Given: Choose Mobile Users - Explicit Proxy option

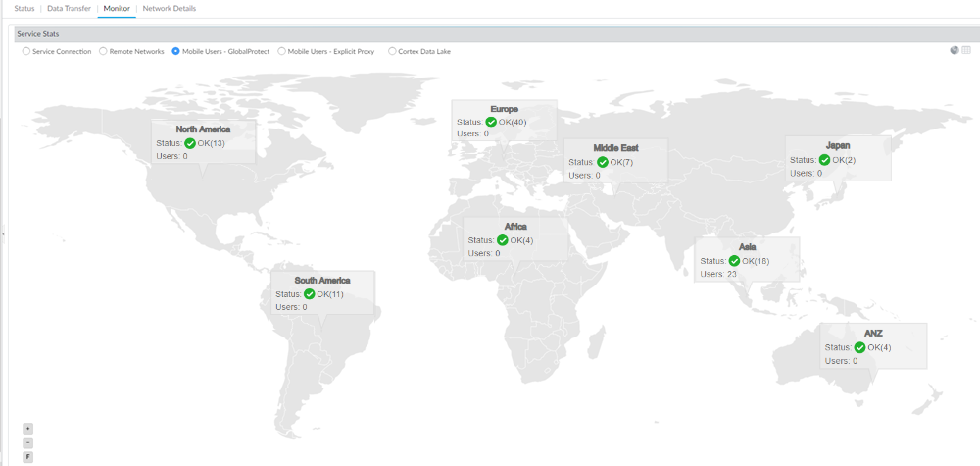Looking at the screenshot, I should [282, 51].
